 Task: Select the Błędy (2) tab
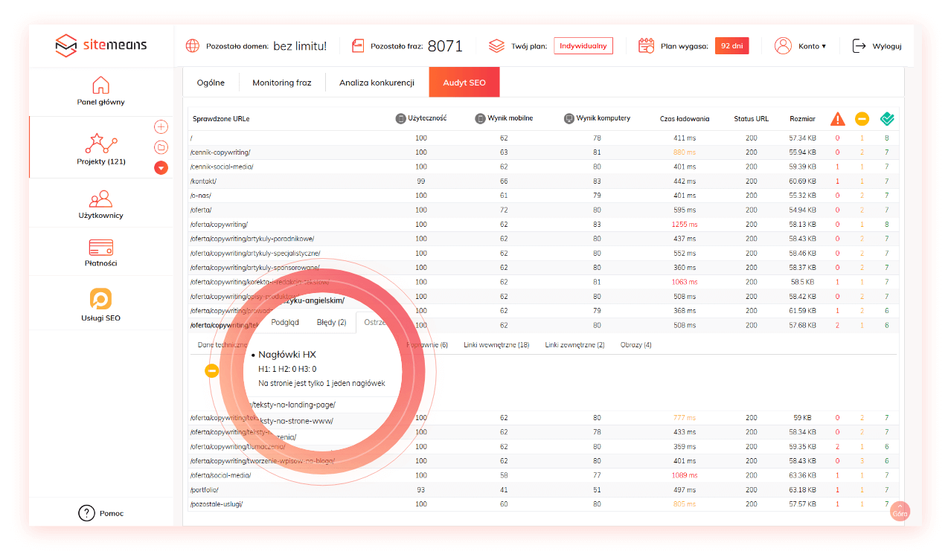pyautogui.click(x=331, y=322)
